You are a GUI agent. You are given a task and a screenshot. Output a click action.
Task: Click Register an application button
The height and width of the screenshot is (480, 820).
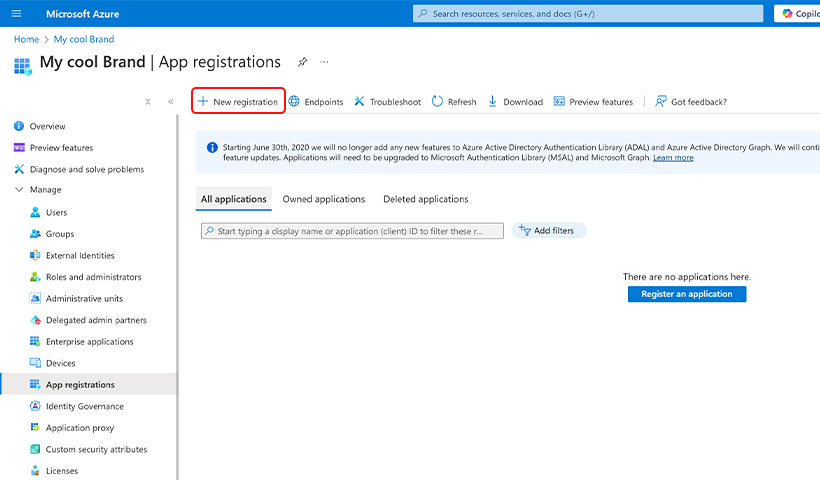pyautogui.click(x=687, y=294)
